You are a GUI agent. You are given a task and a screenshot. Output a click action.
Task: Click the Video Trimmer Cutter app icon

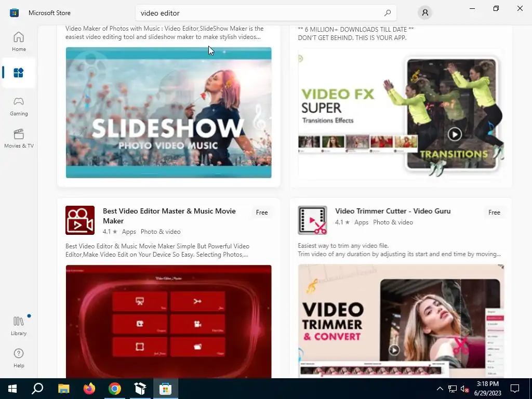click(x=312, y=220)
